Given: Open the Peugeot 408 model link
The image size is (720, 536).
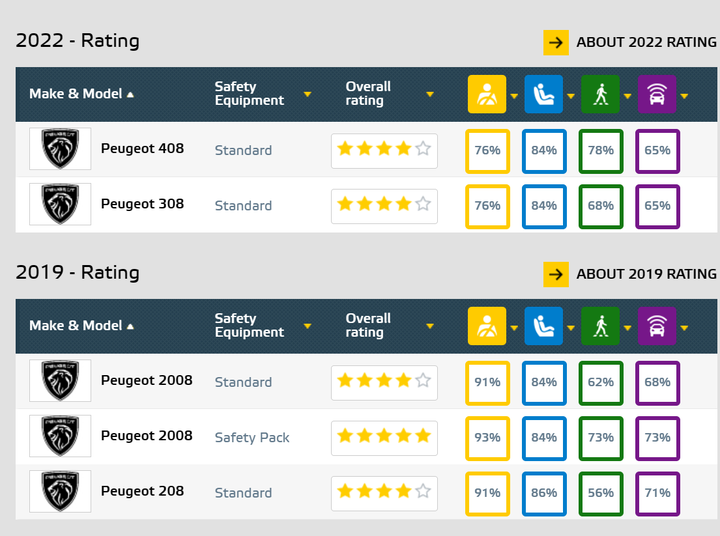Looking at the screenshot, I should [142, 148].
